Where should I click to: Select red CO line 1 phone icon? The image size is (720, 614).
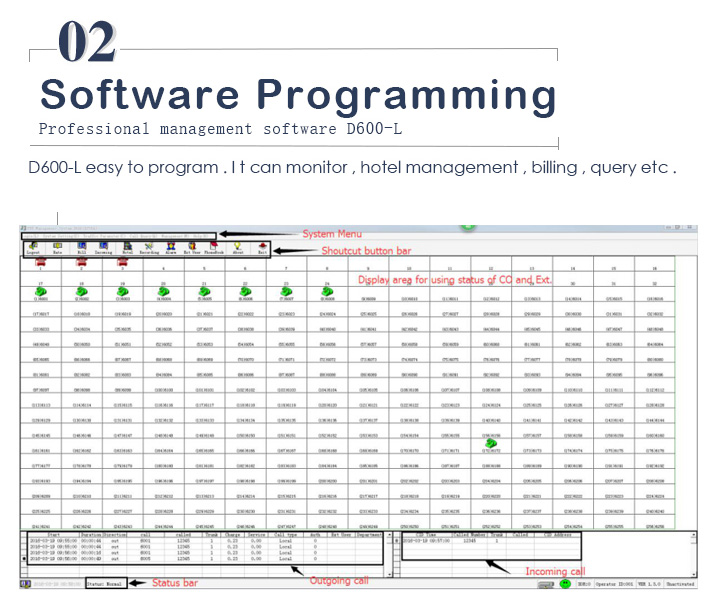pyautogui.click(x=41, y=264)
